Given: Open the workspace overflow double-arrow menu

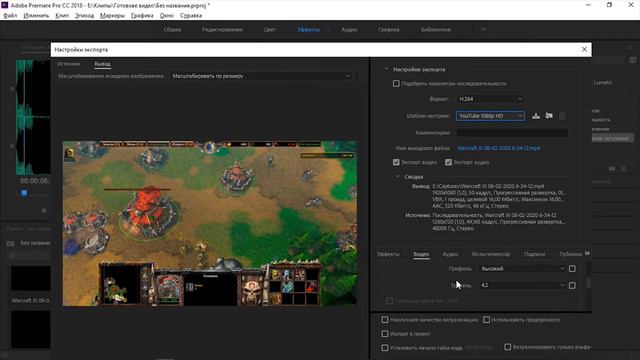Looking at the screenshot, I should [483, 29].
